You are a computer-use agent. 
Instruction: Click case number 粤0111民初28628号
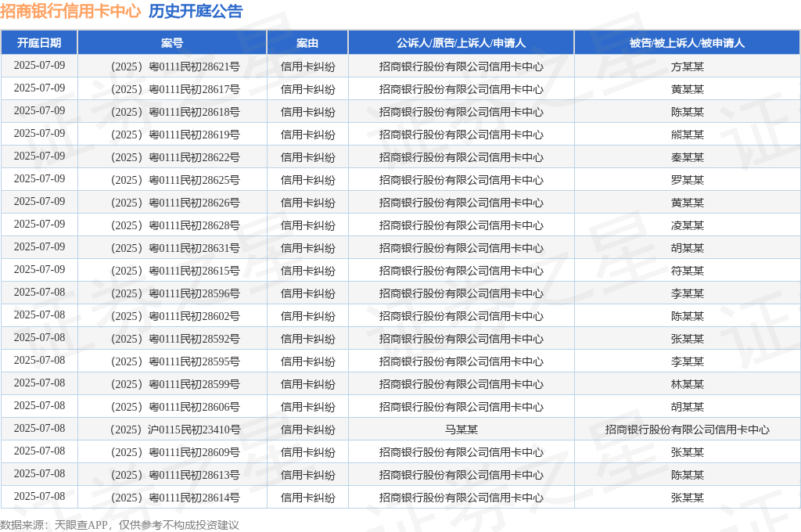coord(175,225)
